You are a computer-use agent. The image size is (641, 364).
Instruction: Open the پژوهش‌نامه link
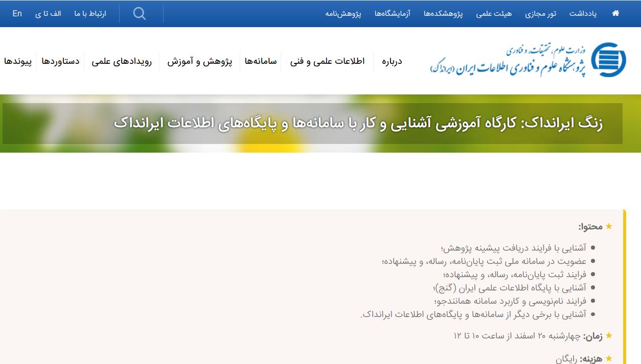click(x=343, y=14)
